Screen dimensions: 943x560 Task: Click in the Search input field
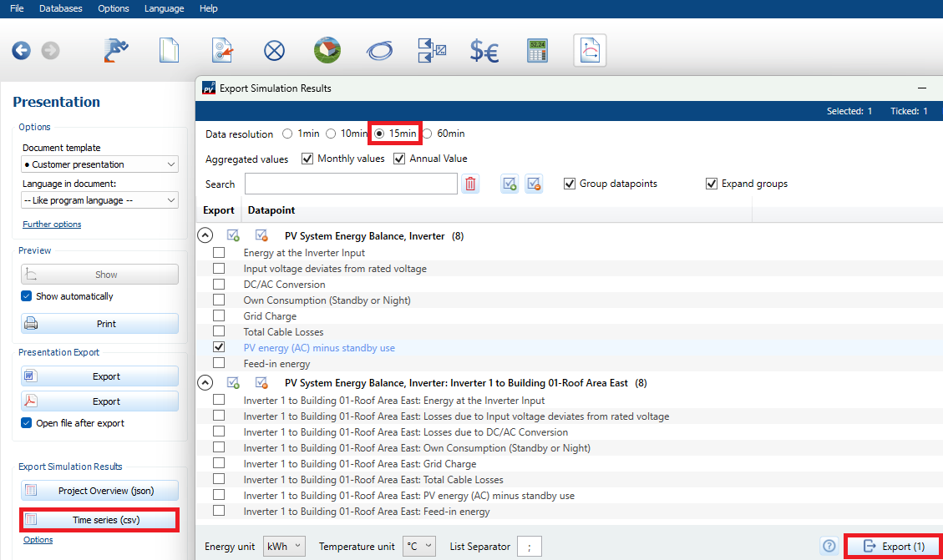(x=351, y=184)
